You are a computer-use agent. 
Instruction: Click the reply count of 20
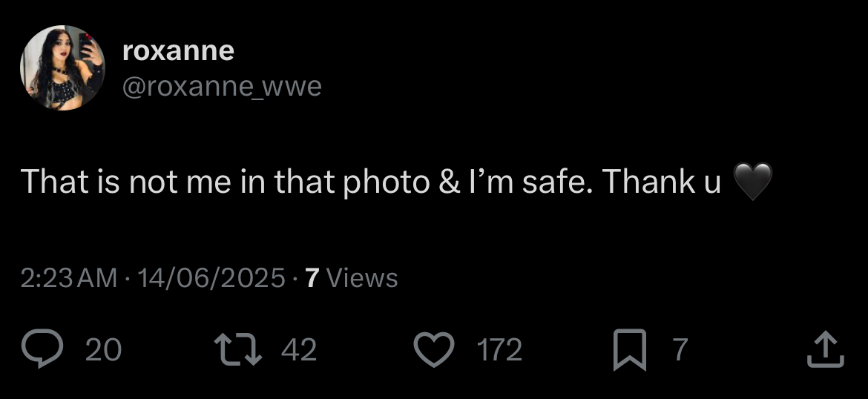103,350
